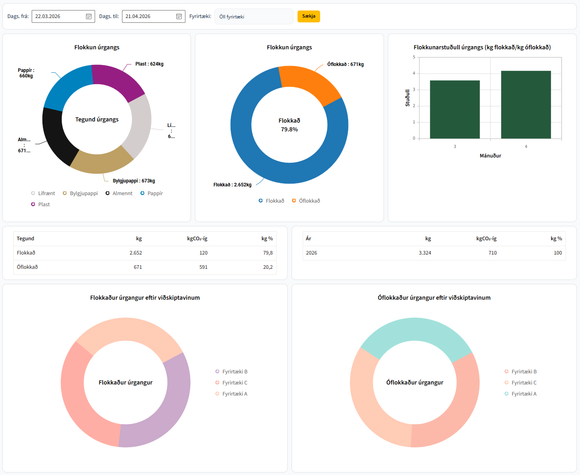
Task: Toggle Bylgjupappi legend item
Action: click(x=80, y=193)
